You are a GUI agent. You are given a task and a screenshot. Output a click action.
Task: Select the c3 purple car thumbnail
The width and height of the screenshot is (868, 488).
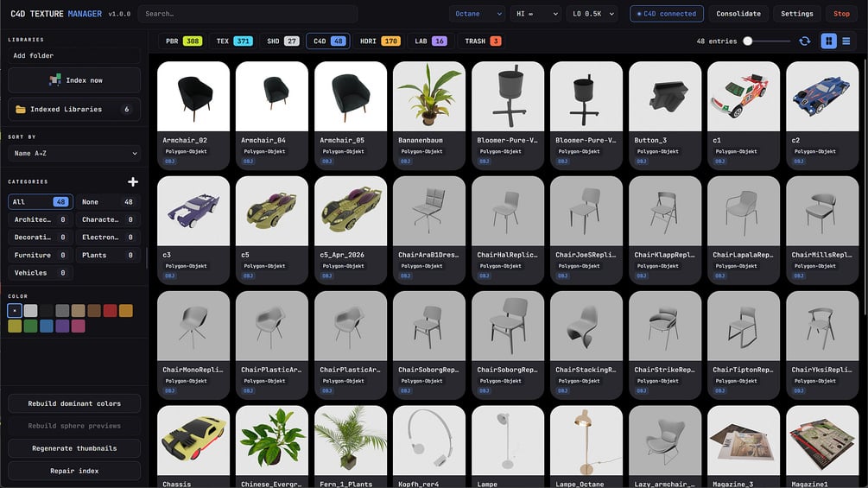pyautogui.click(x=193, y=211)
